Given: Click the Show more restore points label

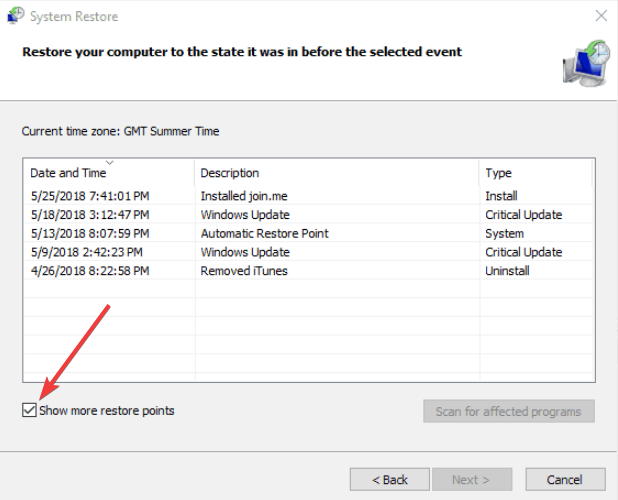Looking at the screenshot, I should coord(106,411).
